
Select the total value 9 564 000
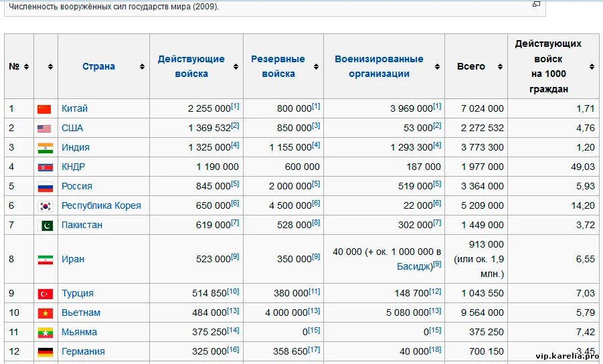(483, 313)
